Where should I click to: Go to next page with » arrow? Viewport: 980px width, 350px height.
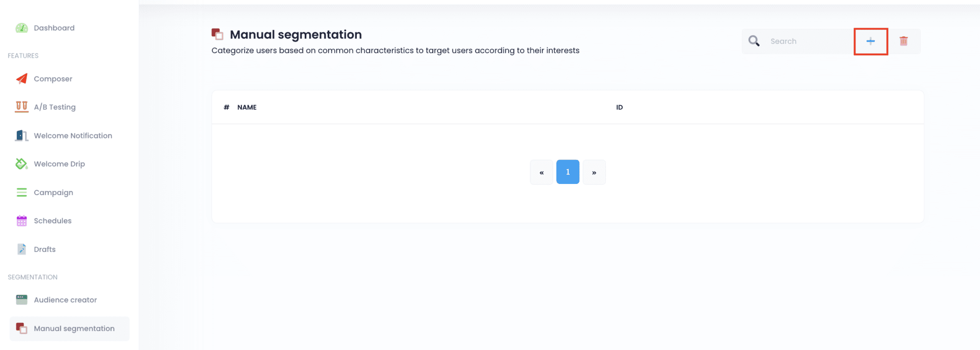click(594, 172)
